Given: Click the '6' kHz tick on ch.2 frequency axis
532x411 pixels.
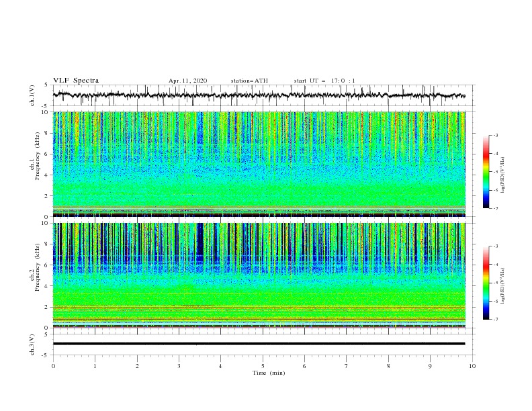Looking at the screenshot, I should [47, 265].
